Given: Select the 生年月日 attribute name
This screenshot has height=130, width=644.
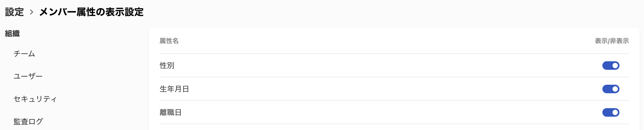Looking at the screenshot, I should click(174, 89).
